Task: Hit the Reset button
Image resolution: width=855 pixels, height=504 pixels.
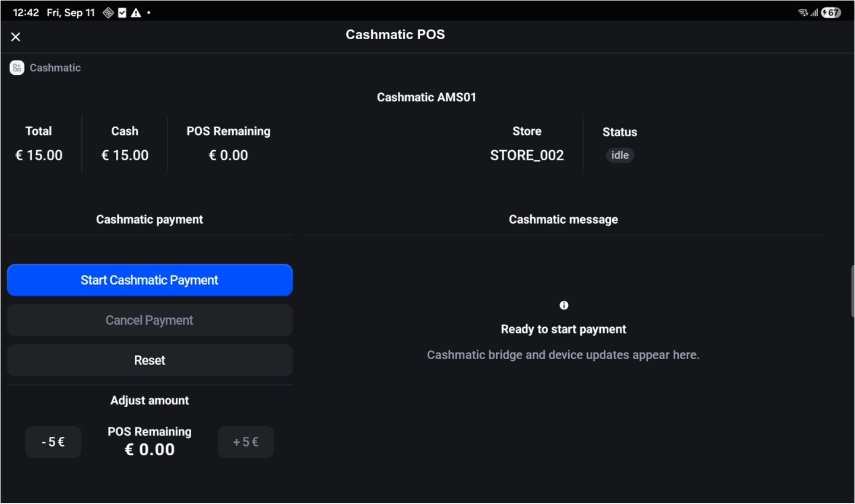Action: 150,360
